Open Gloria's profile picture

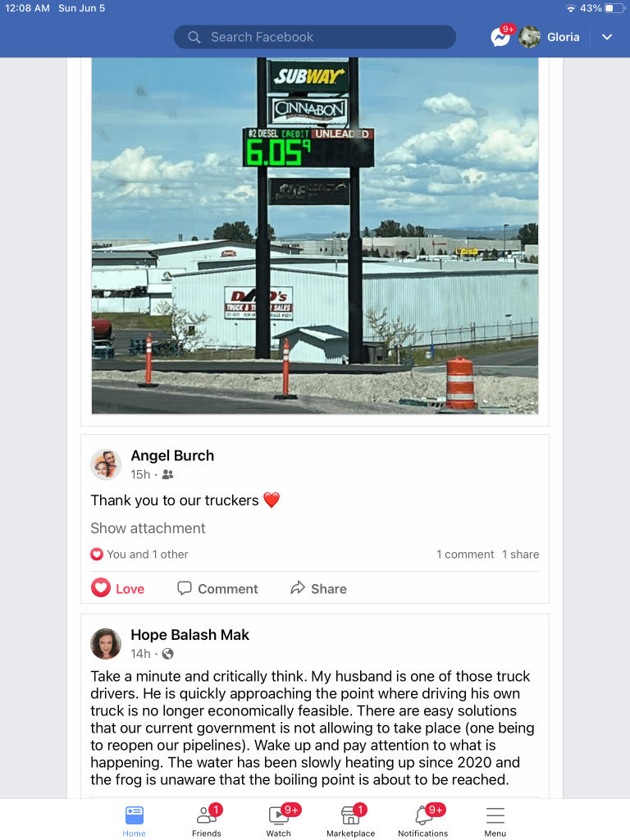529,37
